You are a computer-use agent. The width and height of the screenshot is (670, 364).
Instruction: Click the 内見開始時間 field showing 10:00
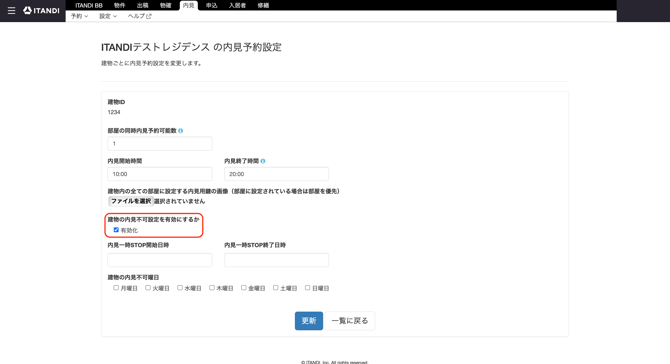point(160,174)
